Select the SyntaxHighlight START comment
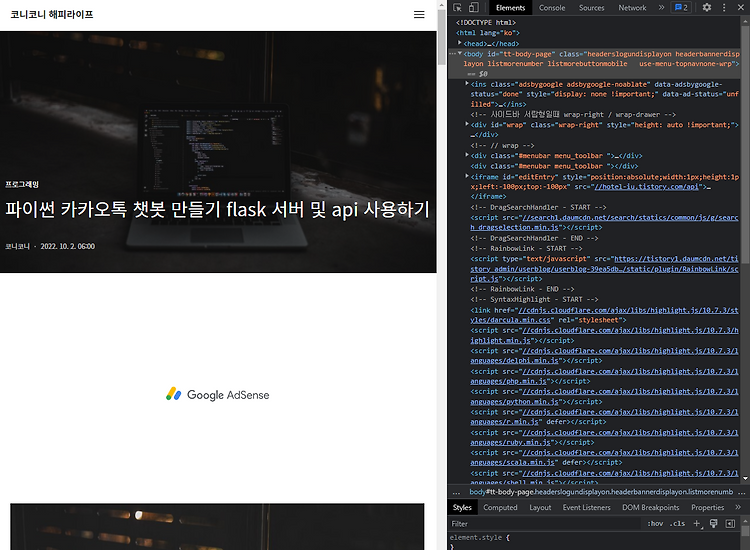 click(534, 299)
